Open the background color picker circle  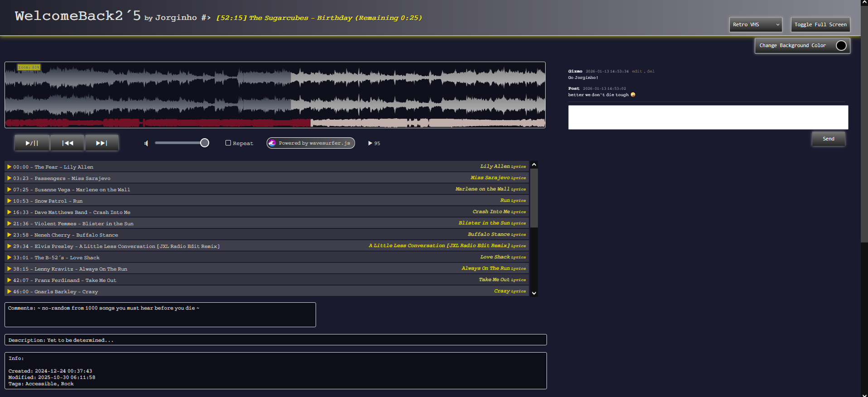coord(841,46)
